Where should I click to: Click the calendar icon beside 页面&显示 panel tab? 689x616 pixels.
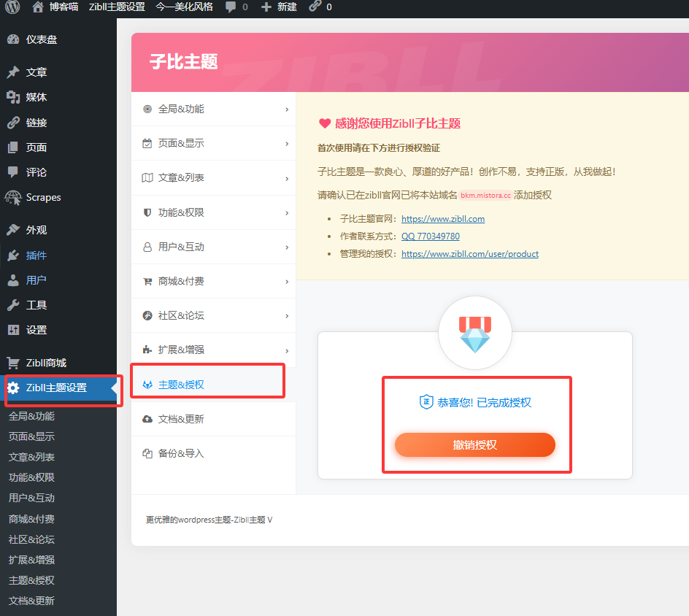click(x=147, y=143)
